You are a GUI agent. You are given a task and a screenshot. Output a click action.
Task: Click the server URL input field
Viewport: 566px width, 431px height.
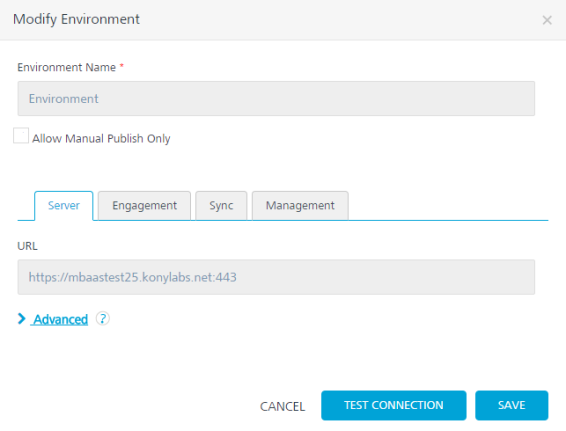[276, 277]
